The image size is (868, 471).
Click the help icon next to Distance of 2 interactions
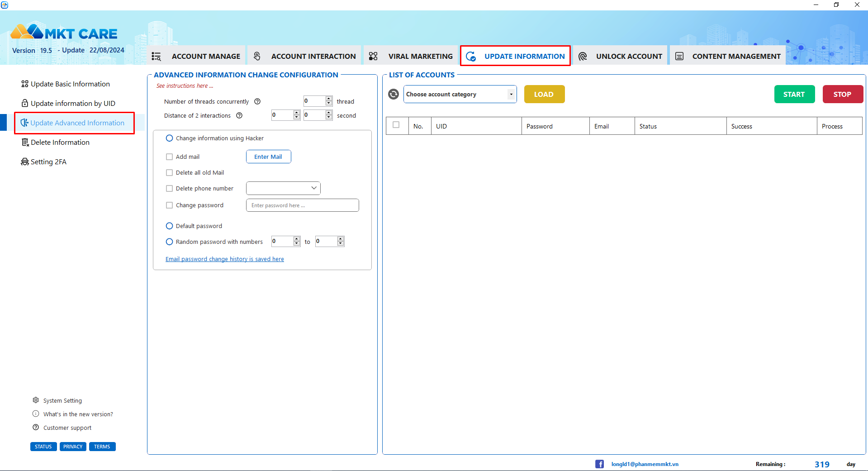pyautogui.click(x=239, y=115)
